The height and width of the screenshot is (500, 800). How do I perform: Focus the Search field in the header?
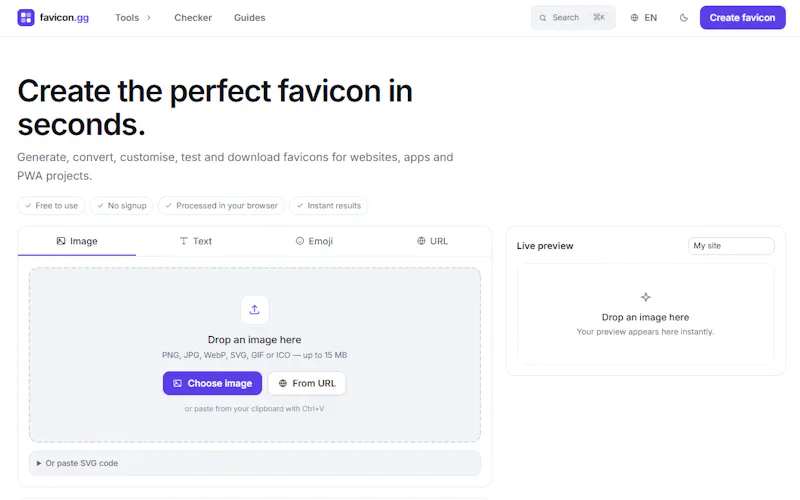click(573, 17)
